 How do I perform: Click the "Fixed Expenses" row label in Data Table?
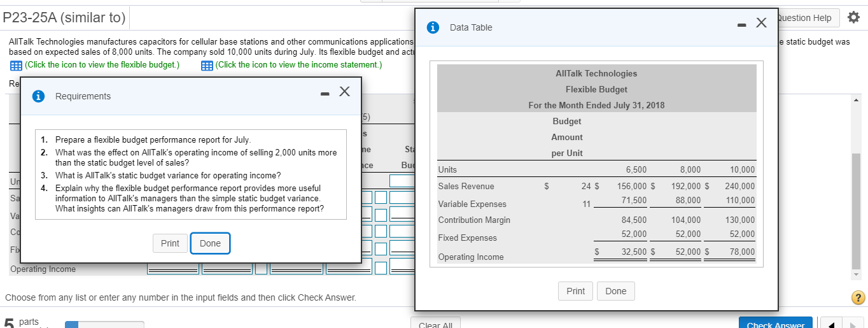coord(468,238)
